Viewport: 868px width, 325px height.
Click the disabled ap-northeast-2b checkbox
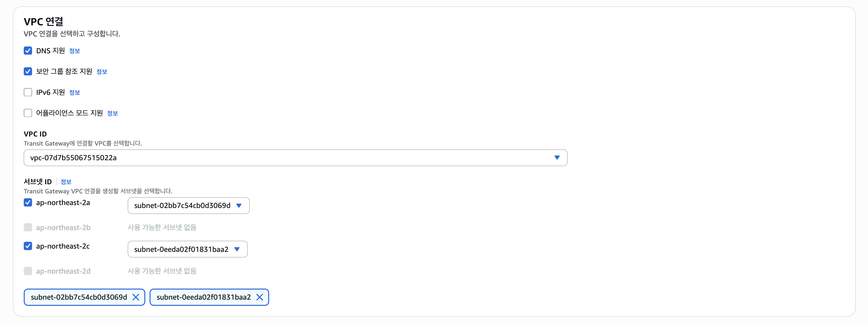28,228
